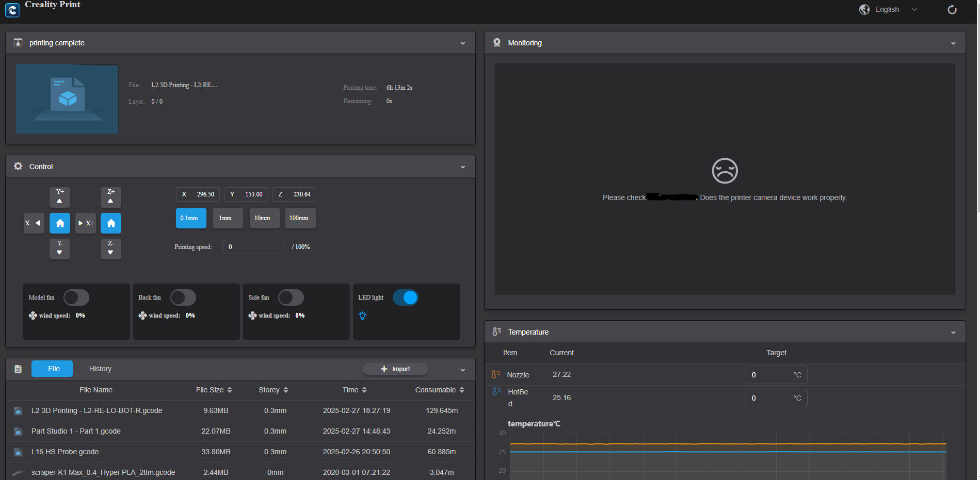Click the Back fan wind icon
The image size is (980, 480).
[x=143, y=316]
